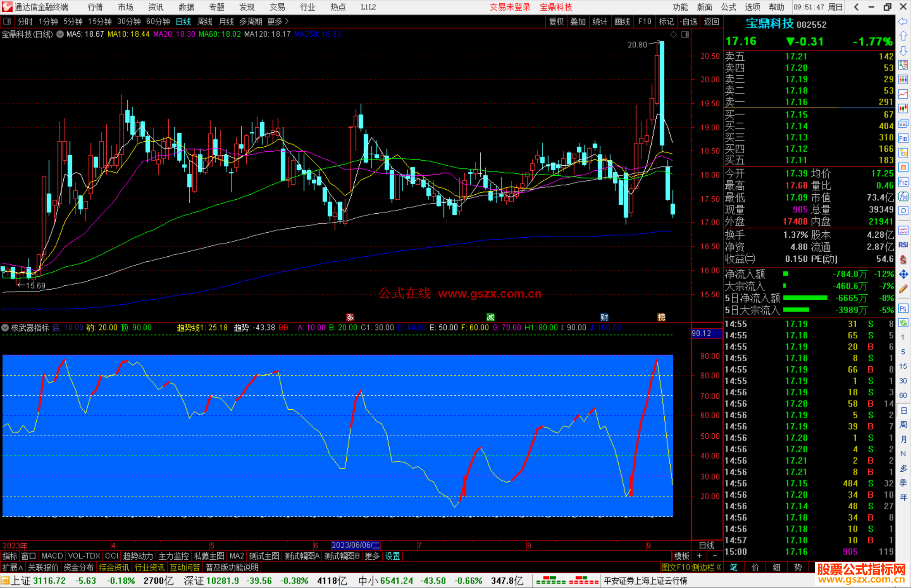Click the RSI indicator icon in sidebar
This screenshot has height=588, width=911.
click(x=903, y=245)
